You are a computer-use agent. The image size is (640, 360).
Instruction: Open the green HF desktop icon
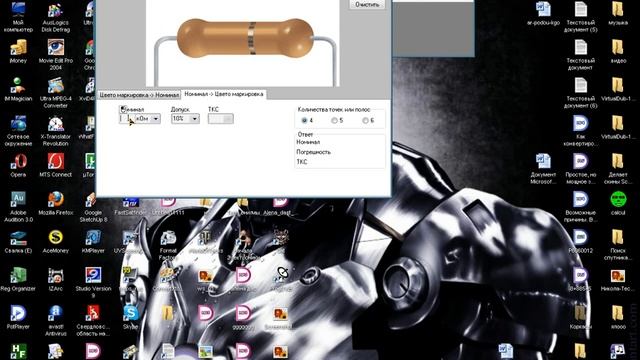click(18, 351)
